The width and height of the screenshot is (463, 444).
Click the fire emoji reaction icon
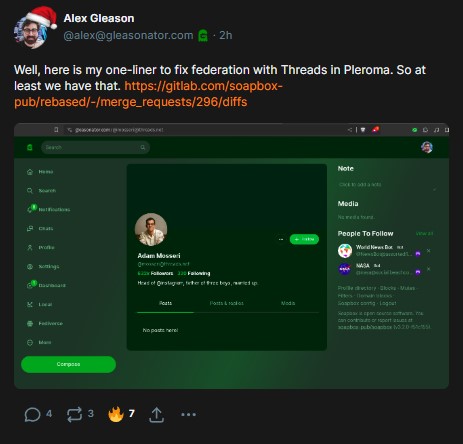(x=116, y=414)
